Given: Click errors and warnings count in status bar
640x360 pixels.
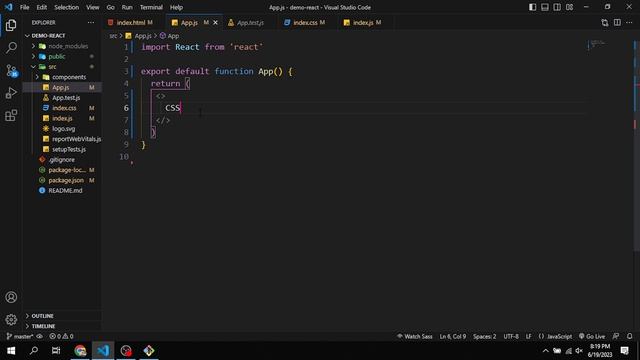Looking at the screenshot, I should tap(61, 336).
